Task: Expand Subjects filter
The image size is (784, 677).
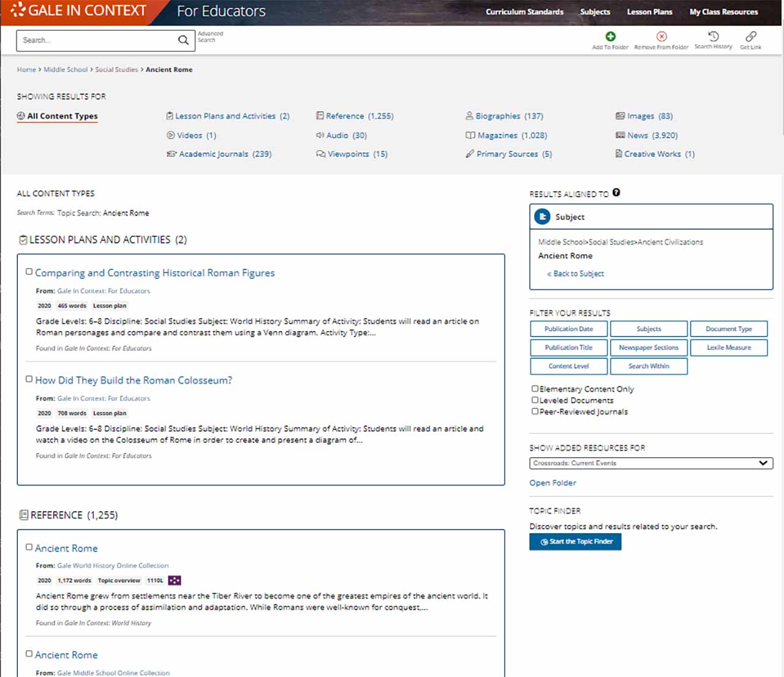Action: pos(649,329)
